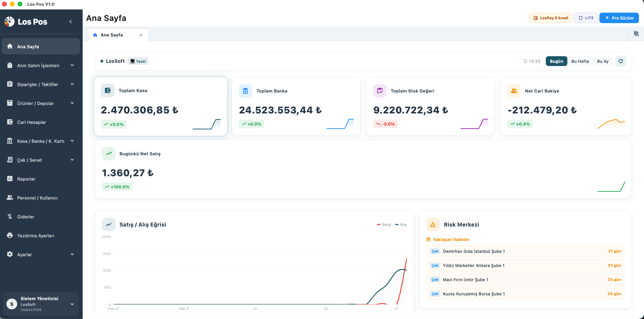Click the Risk Merkezi warning icon
The image size is (644, 319).
433,224
